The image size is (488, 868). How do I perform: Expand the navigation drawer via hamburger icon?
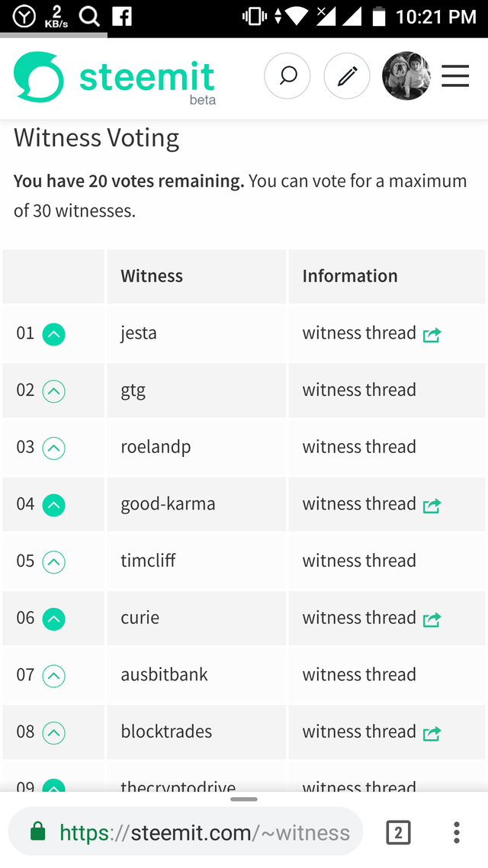click(x=455, y=76)
